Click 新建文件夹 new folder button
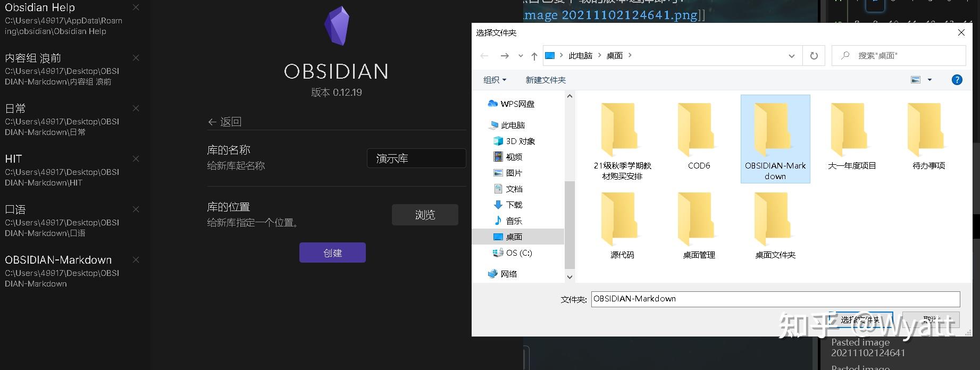 [x=546, y=80]
